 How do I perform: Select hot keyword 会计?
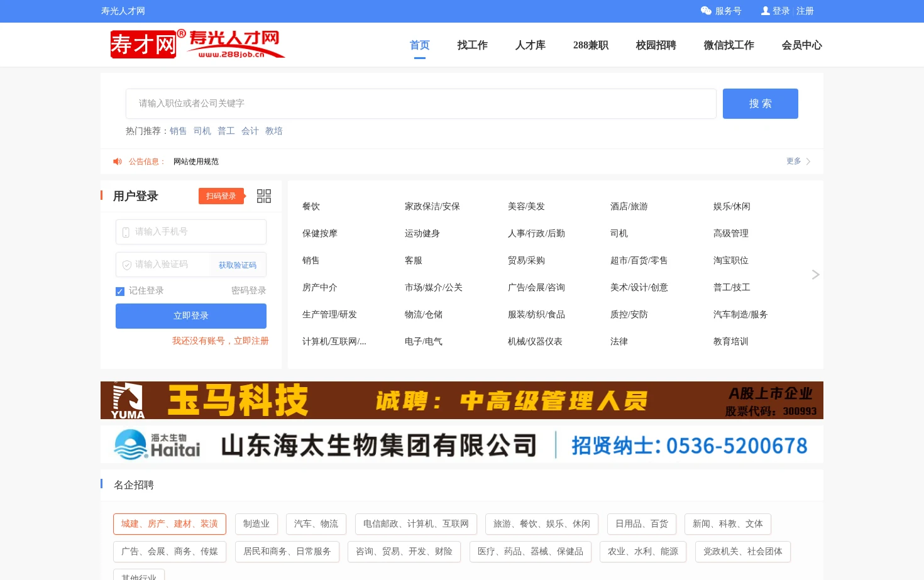click(x=250, y=131)
